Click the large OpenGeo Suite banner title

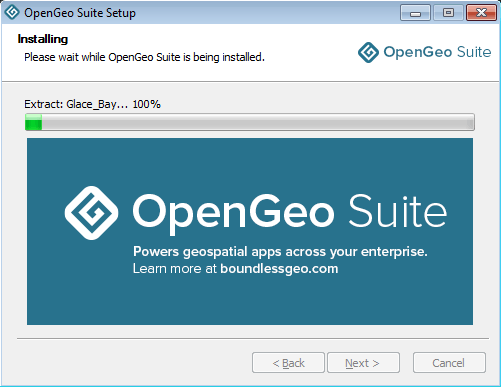pyautogui.click(x=290, y=213)
